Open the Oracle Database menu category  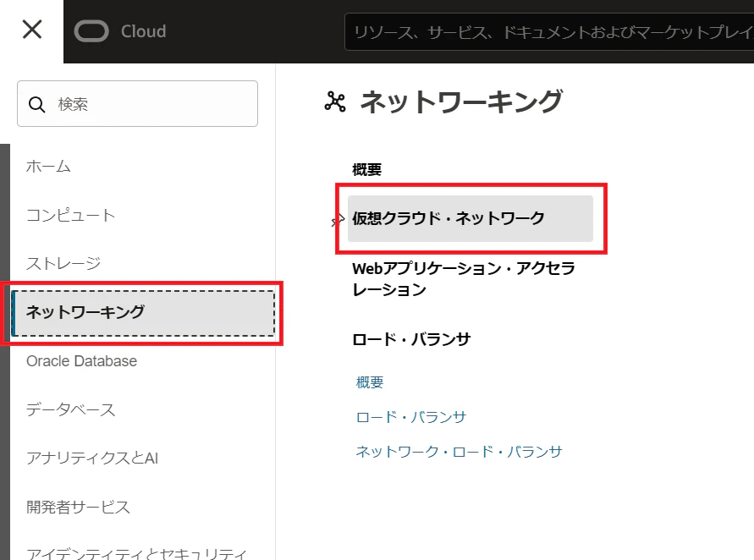coord(82,361)
